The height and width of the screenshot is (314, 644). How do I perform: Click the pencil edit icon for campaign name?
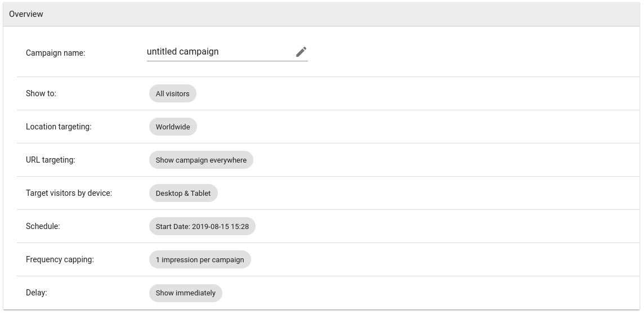[x=301, y=52]
